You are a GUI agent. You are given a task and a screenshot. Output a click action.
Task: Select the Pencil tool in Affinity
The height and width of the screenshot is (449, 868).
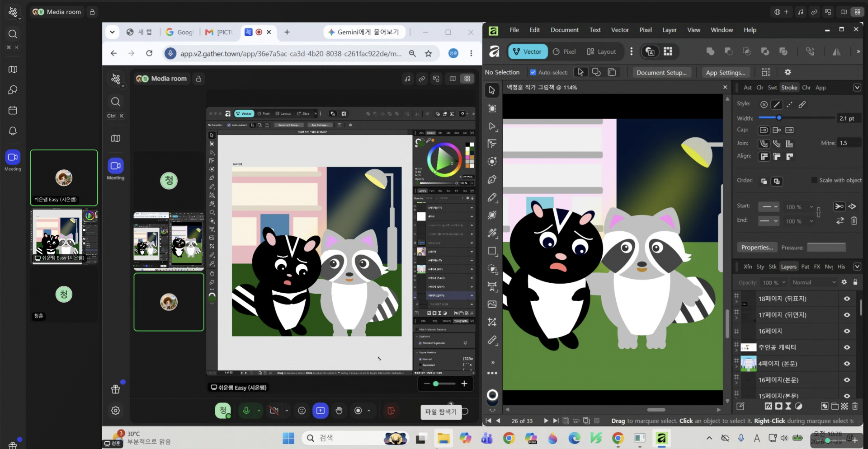point(492,198)
